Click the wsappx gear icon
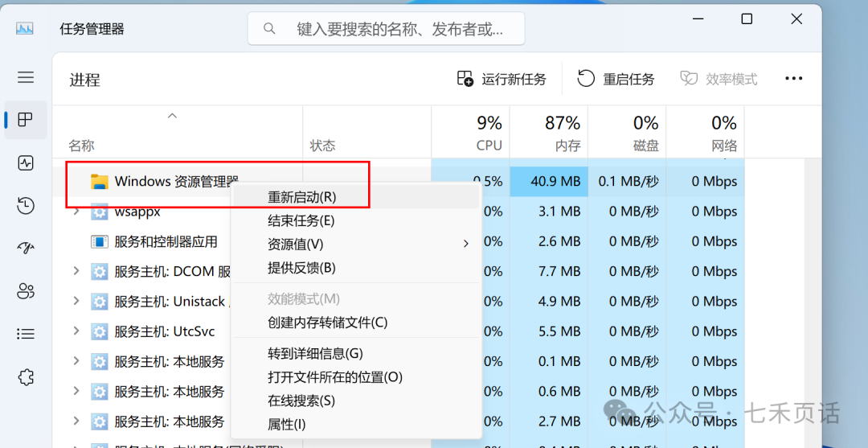 click(x=99, y=212)
